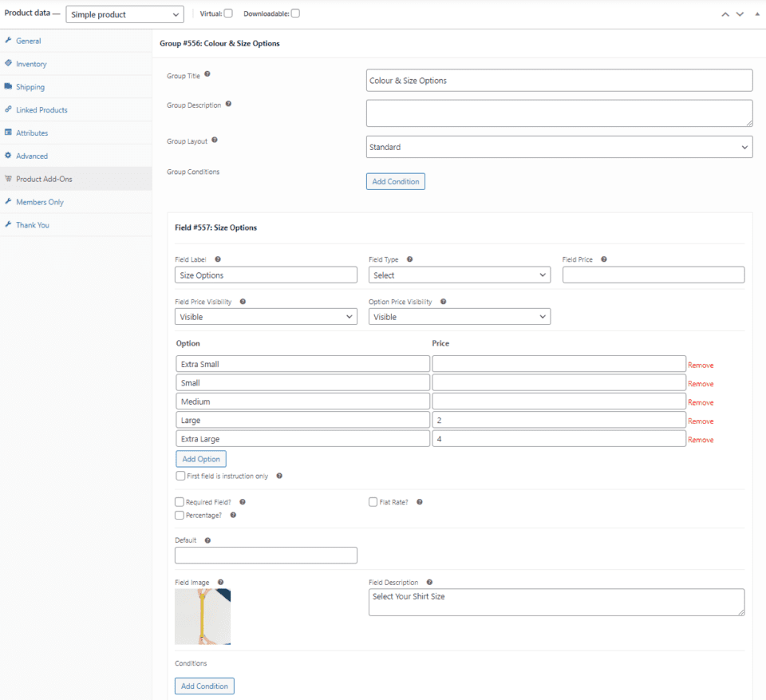Click the help icon beside Group Title
The height and width of the screenshot is (700, 766).
click(x=205, y=73)
